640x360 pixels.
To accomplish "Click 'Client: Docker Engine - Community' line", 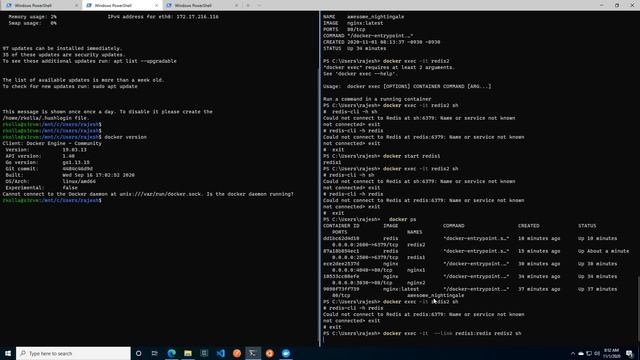I will tap(52, 144).
